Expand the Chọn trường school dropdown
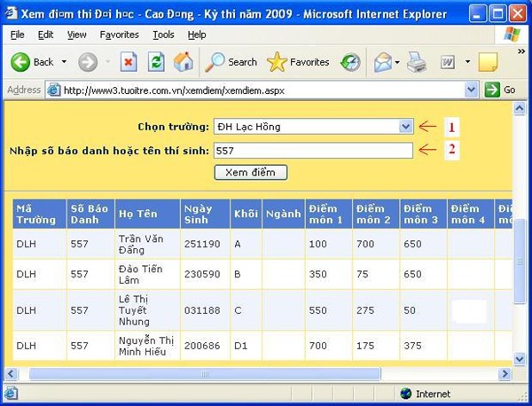The height and width of the screenshot is (406, 532). [405, 127]
